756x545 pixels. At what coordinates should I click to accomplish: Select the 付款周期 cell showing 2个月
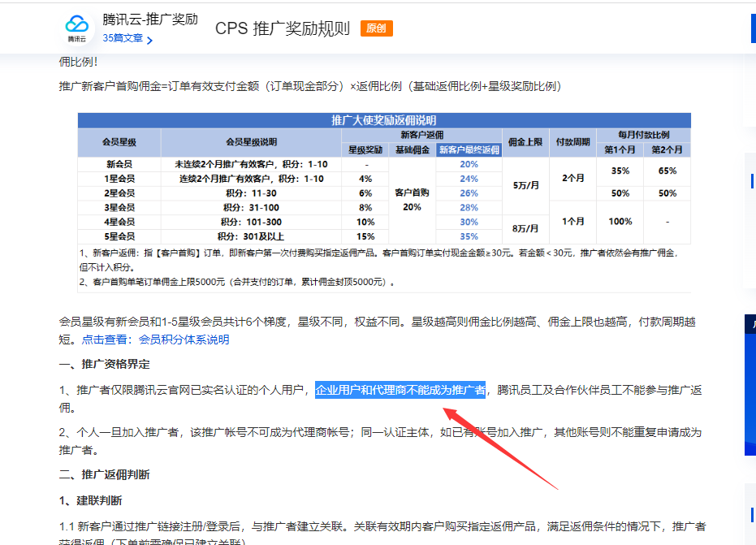[x=572, y=176]
